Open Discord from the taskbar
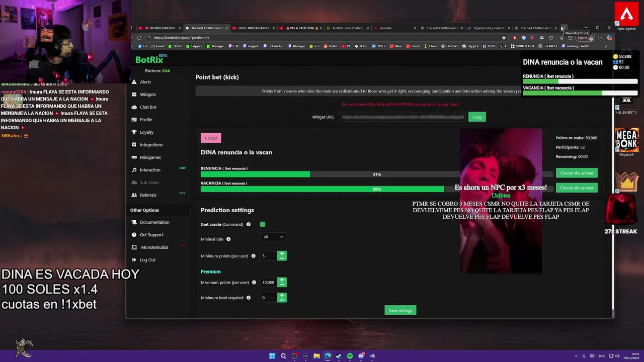This screenshot has height=362, width=644. (x=361, y=356)
